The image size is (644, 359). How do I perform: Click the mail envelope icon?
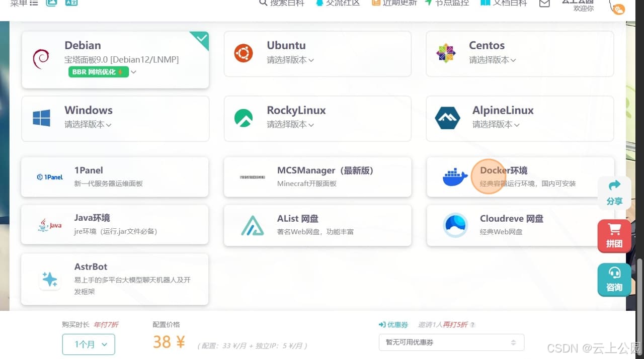click(544, 3)
